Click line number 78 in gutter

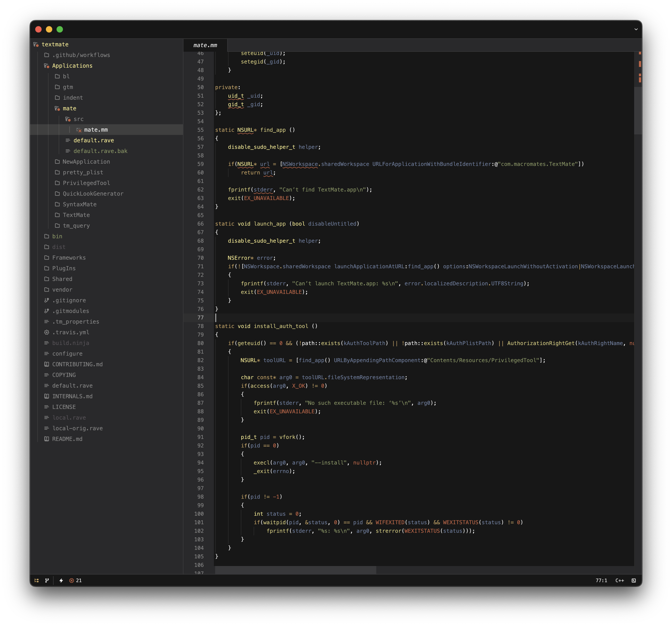201,326
